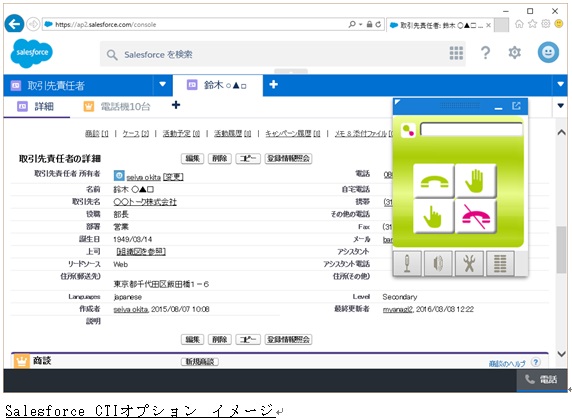
Task: Open the 商談のヘルプ link
Action: 507,363
